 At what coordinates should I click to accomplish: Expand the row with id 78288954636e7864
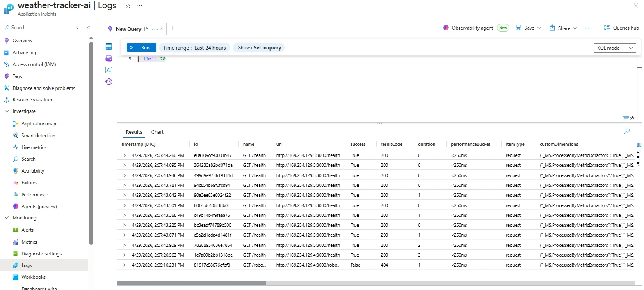coord(125,245)
